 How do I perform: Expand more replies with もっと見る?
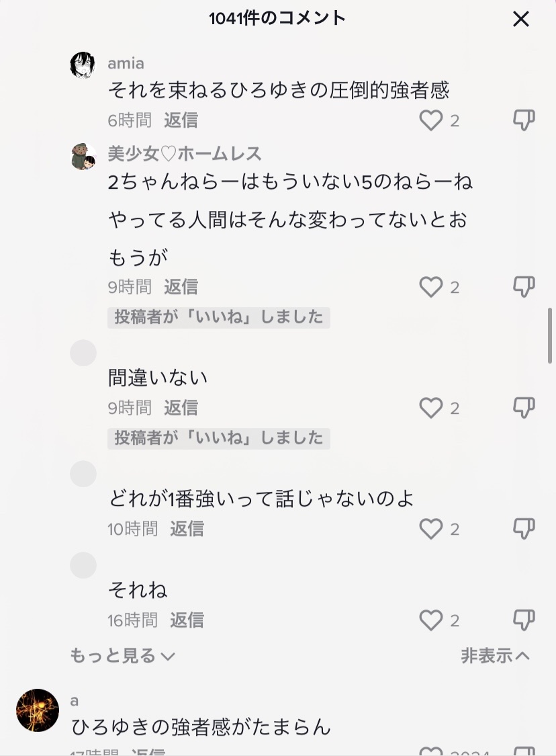pos(122,656)
